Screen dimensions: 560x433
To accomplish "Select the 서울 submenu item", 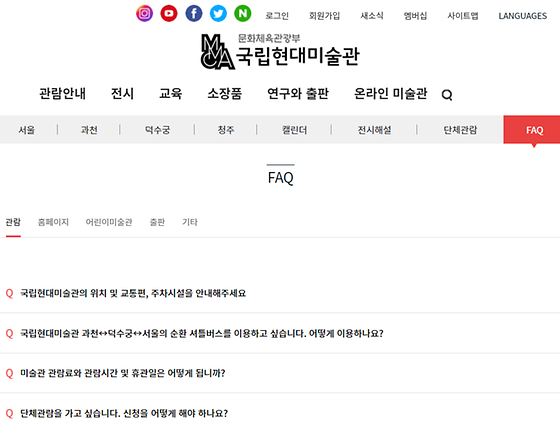I will 27,130.
